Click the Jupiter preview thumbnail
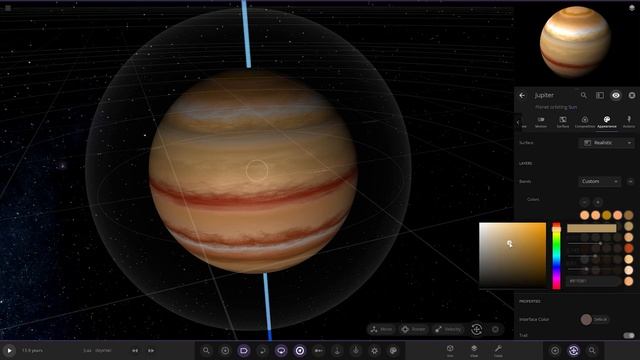The image size is (640, 360). (x=575, y=41)
